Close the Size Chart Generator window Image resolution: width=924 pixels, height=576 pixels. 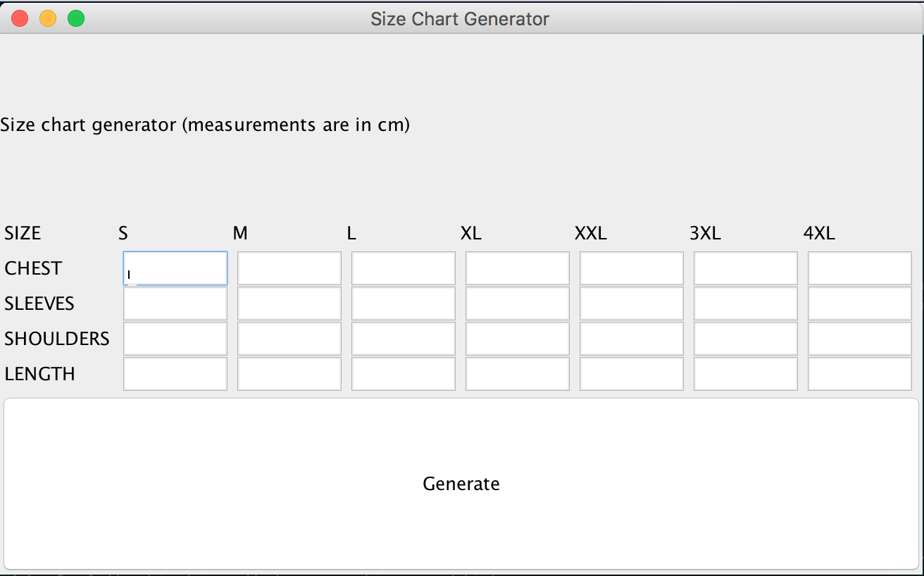tap(20, 18)
